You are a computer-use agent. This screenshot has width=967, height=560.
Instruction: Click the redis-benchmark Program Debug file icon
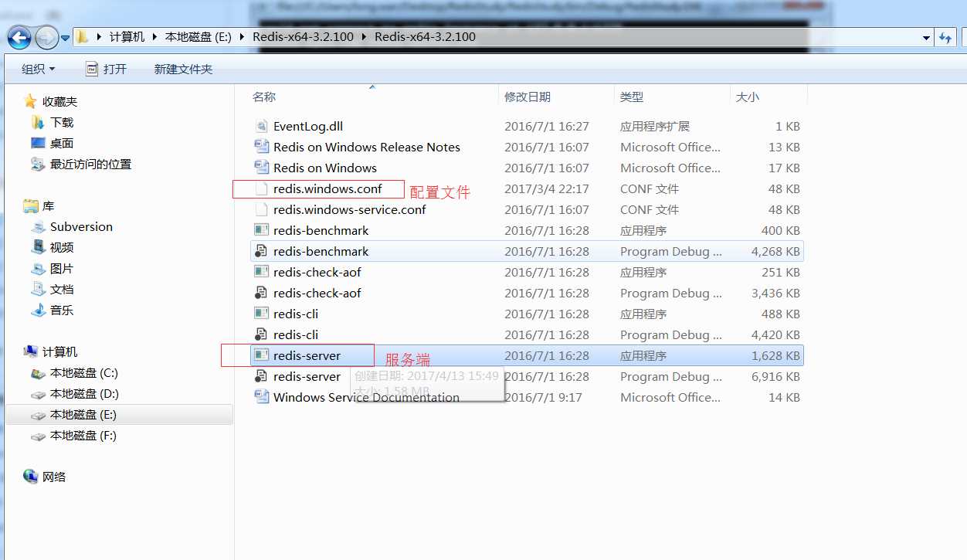261,251
